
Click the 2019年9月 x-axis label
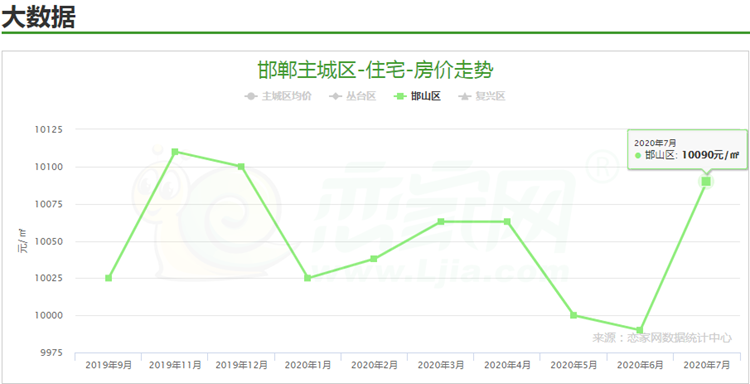109,365
